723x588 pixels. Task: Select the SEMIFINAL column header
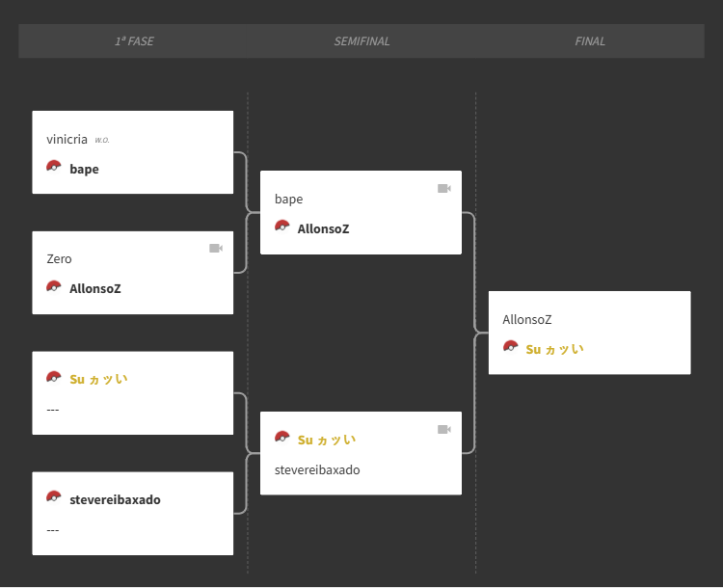(361, 41)
